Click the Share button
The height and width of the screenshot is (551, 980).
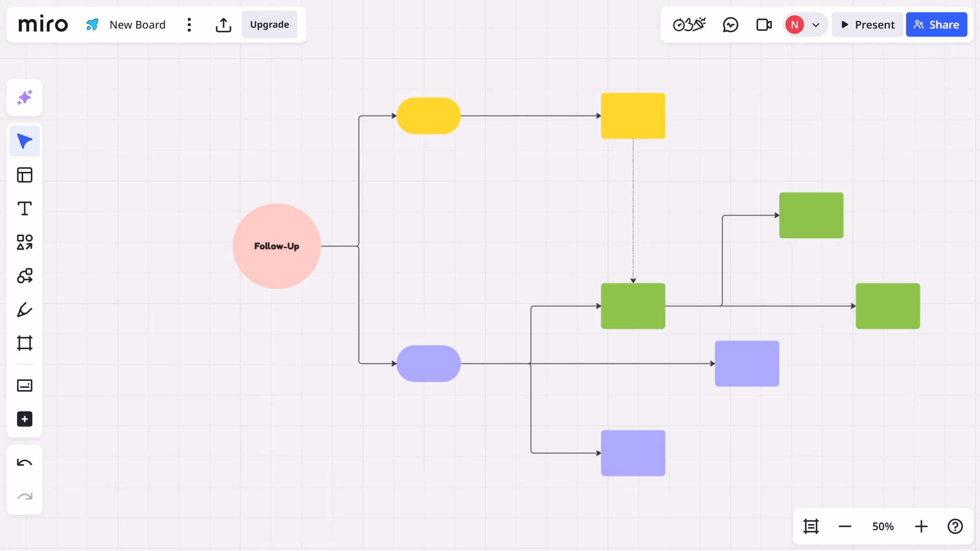pyautogui.click(x=936, y=24)
